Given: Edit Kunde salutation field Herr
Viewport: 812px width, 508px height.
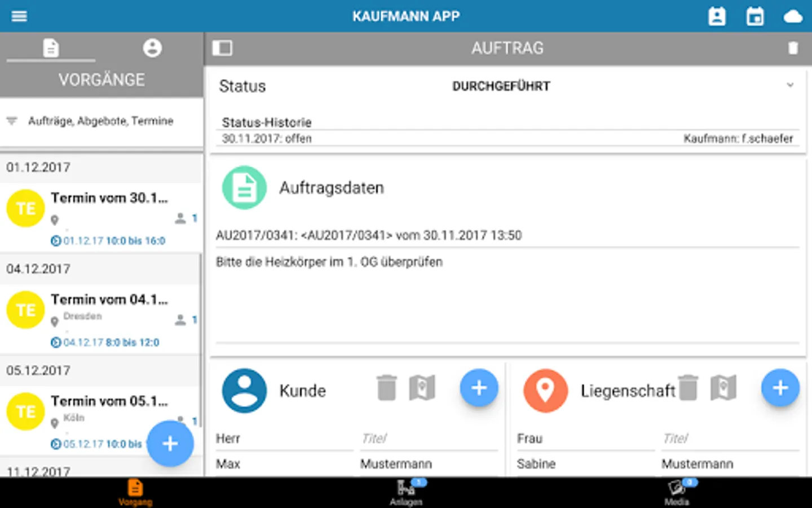Looking at the screenshot, I should click(284, 439).
